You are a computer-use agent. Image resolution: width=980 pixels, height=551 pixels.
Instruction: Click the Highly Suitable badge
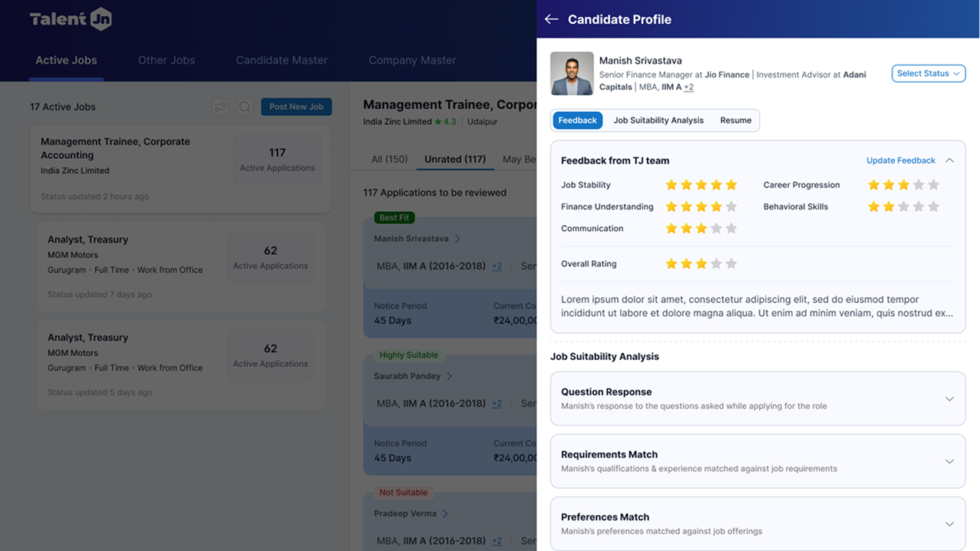click(409, 355)
